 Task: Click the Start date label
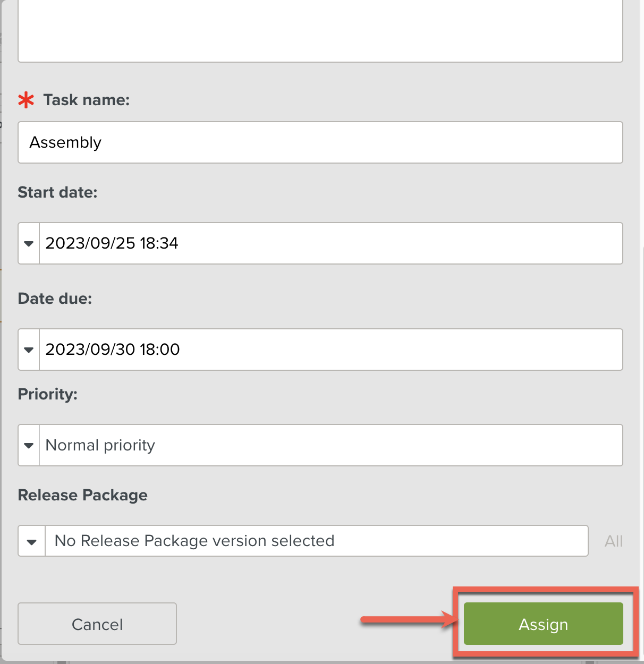[x=57, y=192]
